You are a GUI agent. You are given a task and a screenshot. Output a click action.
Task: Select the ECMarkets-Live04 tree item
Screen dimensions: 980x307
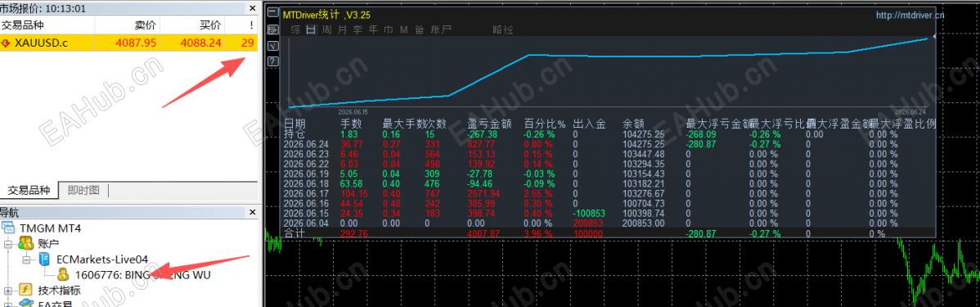pyautogui.click(x=102, y=259)
